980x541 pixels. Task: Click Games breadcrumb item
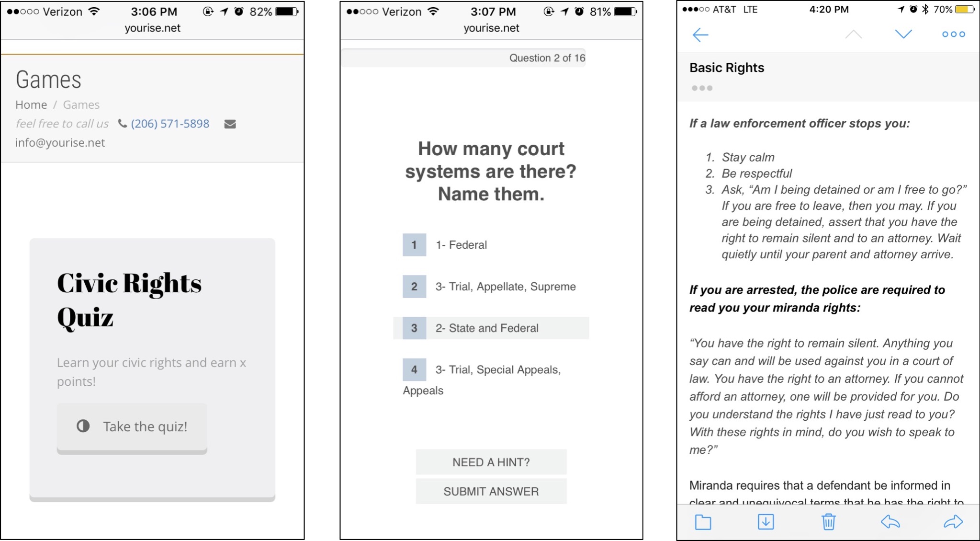[x=81, y=104]
